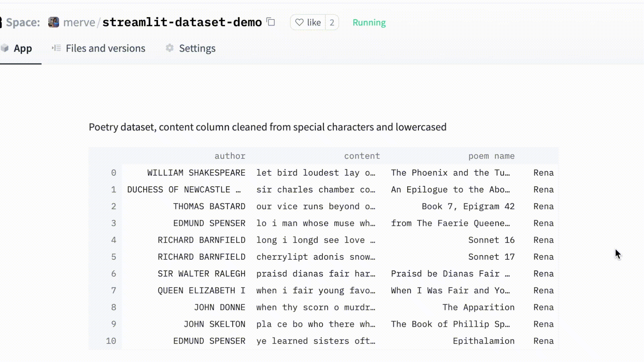Open the streamlit-dataset-demo space link
This screenshot has width=644, height=362.
pyautogui.click(x=182, y=22)
